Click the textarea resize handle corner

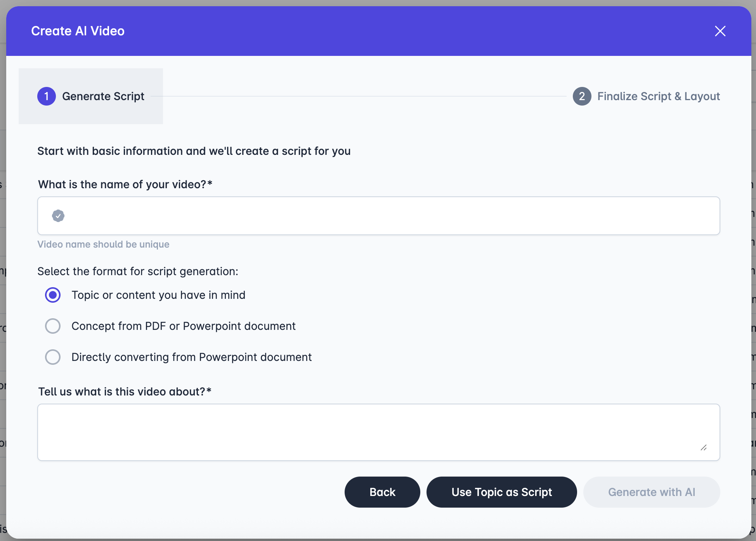704,448
